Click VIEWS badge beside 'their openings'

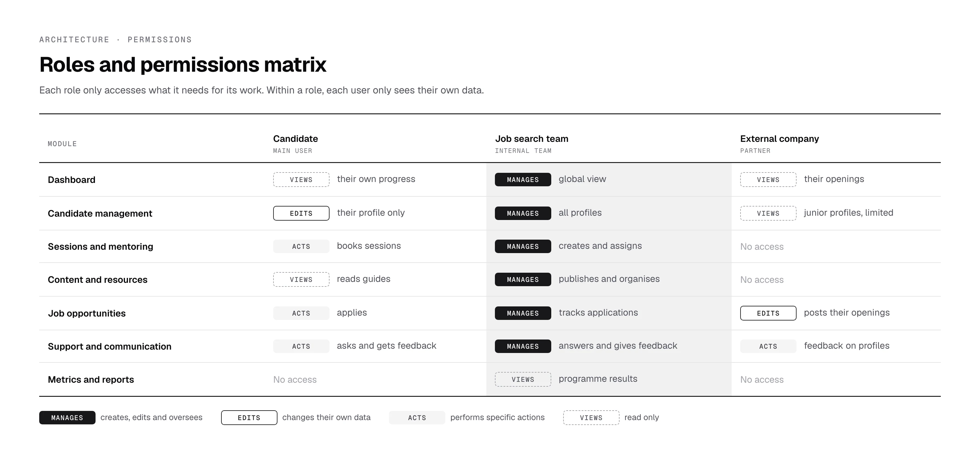pyautogui.click(x=768, y=180)
